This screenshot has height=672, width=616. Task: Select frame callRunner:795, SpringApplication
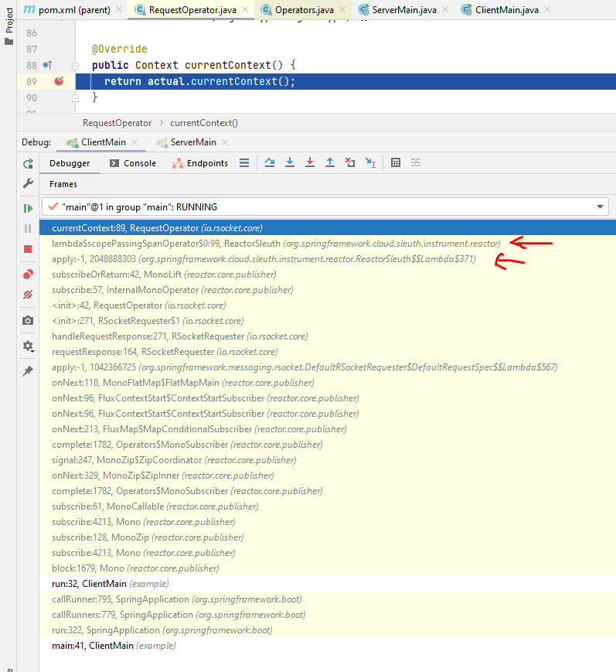[328, 599]
